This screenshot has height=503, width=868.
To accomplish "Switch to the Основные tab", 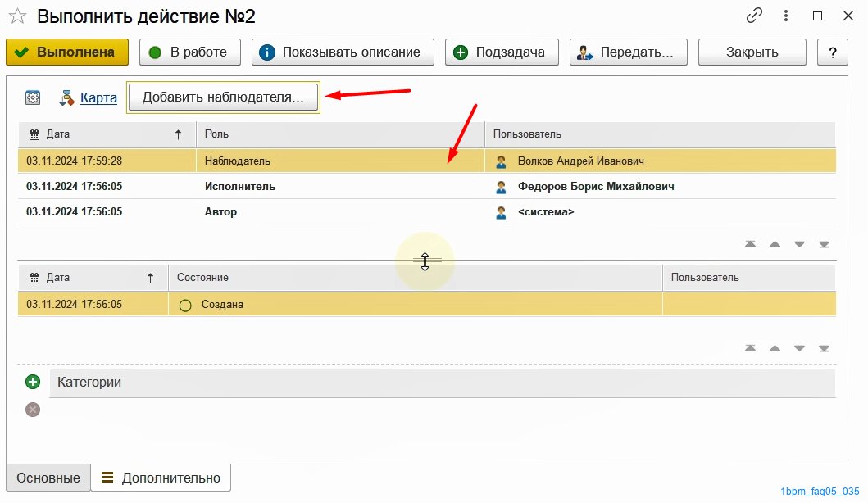I will pos(48,478).
